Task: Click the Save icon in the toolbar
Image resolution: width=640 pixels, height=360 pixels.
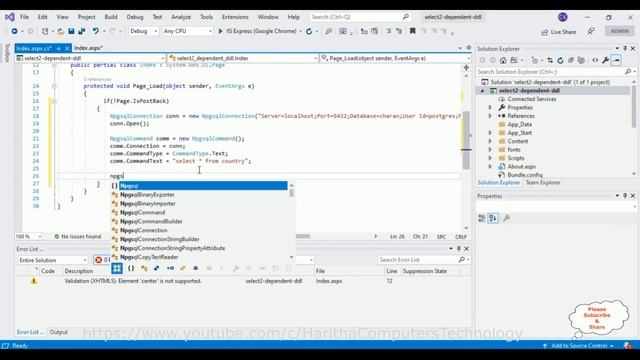Action: pos(71,31)
